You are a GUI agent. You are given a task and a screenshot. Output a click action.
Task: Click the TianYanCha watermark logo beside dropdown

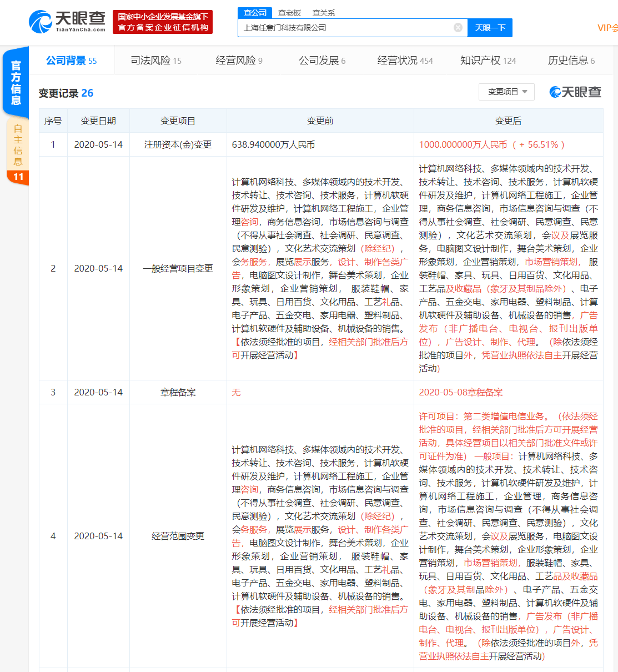(x=575, y=92)
